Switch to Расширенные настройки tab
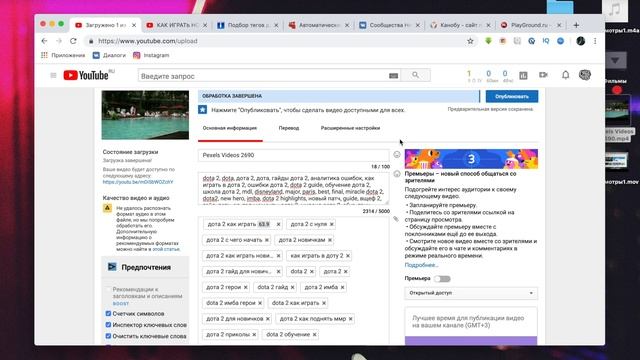Viewport: 640px width, 360px height. coord(350,128)
